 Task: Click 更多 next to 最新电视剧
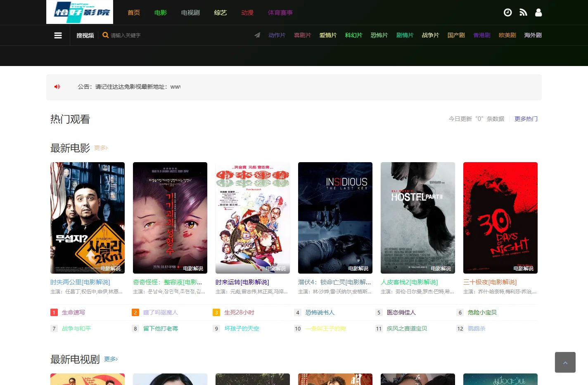click(x=111, y=359)
